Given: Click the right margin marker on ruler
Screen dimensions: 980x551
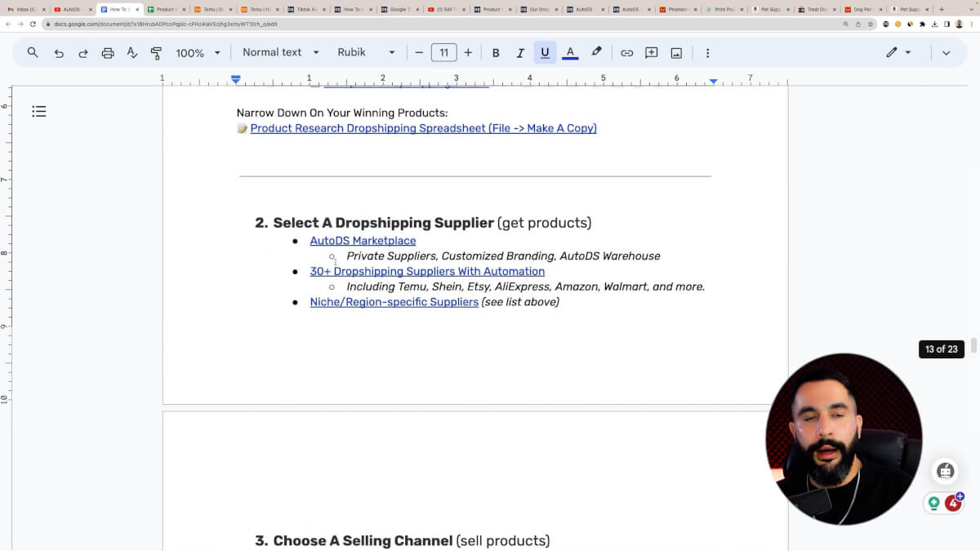Looking at the screenshot, I should (714, 81).
